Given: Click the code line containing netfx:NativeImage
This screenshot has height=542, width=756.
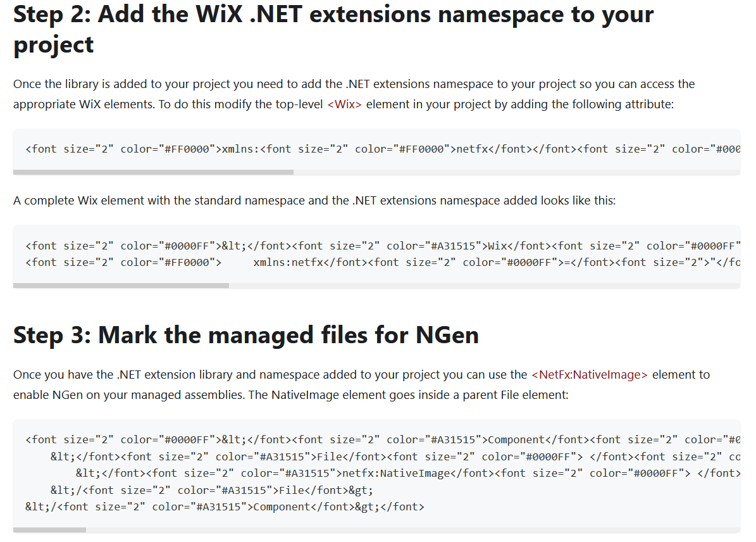Looking at the screenshot, I should pos(408,473).
